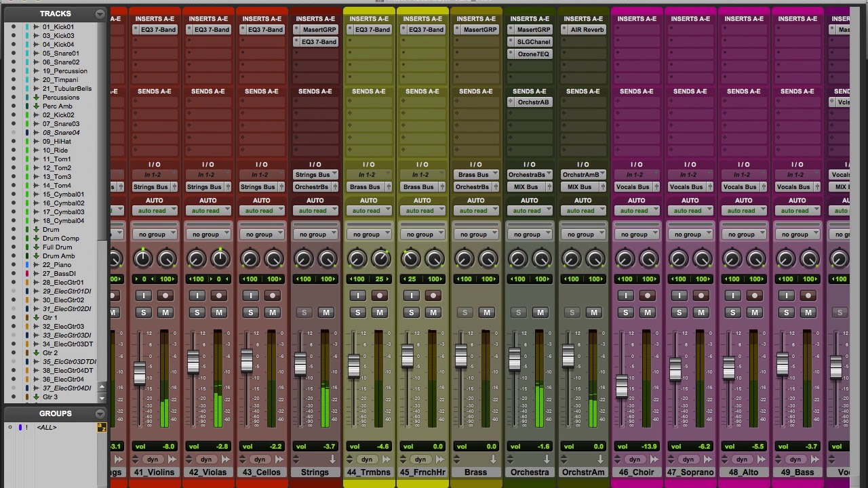The width and height of the screenshot is (868, 488).
Task: Open auto read selector on 41_Violins
Action: click(x=154, y=211)
